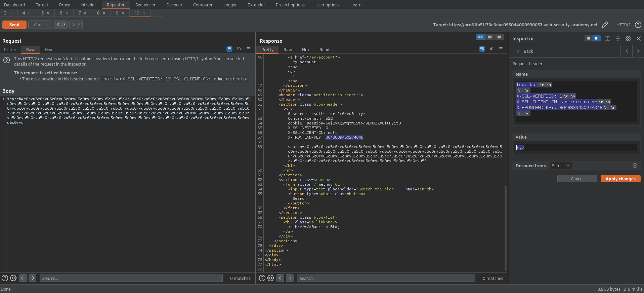Close the Inspector panel

click(x=639, y=38)
